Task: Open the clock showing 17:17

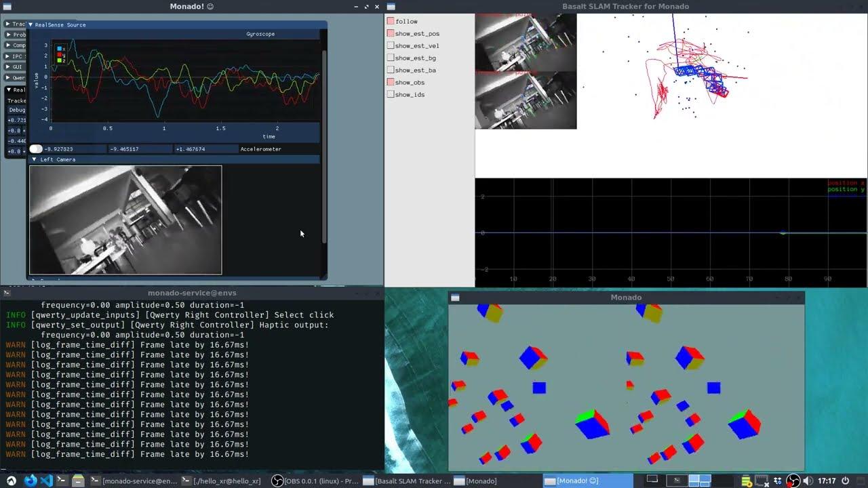Action: pyautogui.click(x=827, y=481)
